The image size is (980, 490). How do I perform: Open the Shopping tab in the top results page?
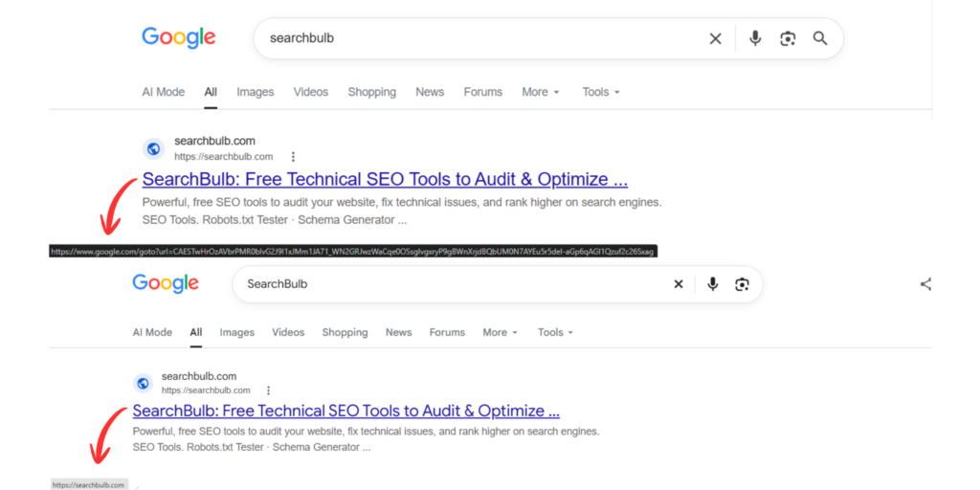coord(372,92)
